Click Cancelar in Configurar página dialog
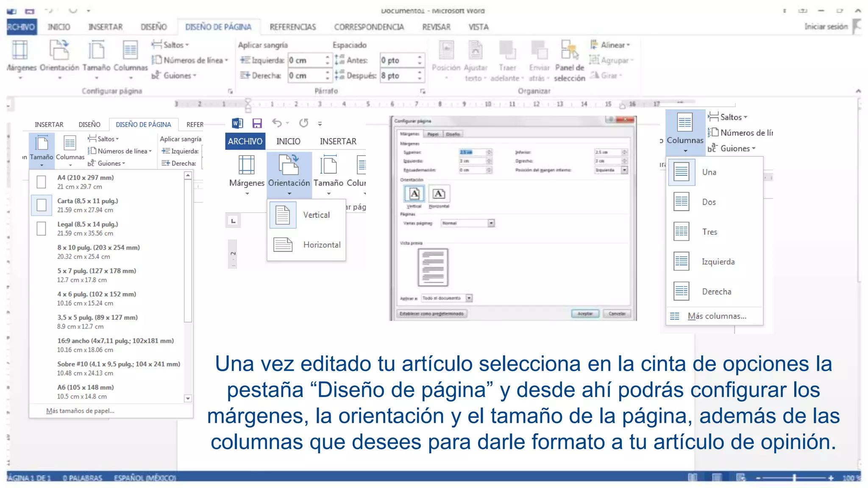The image size is (868, 488). click(617, 314)
